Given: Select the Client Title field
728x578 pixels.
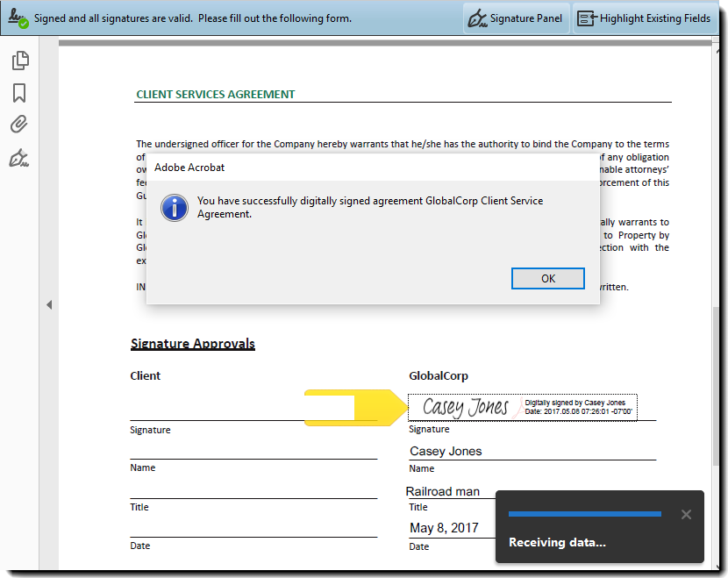Looking at the screenshot, I should point(253,489).
